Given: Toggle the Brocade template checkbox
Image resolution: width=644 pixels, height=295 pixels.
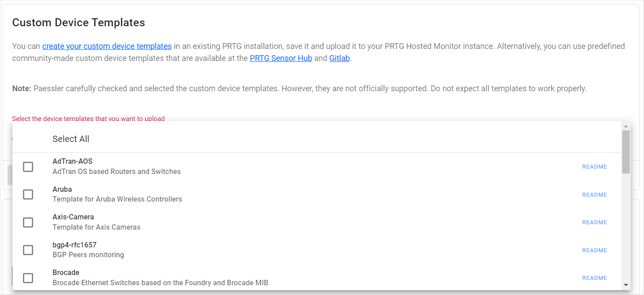Looking at the screenshot, I should [28, 278].
